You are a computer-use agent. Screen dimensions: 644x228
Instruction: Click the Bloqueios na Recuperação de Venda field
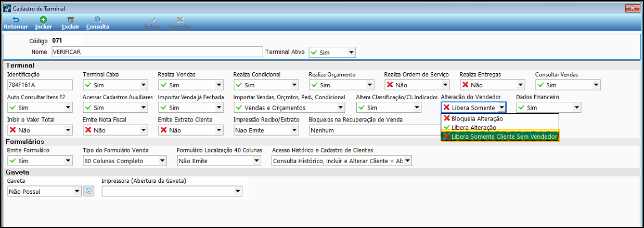tap(374, 130)
